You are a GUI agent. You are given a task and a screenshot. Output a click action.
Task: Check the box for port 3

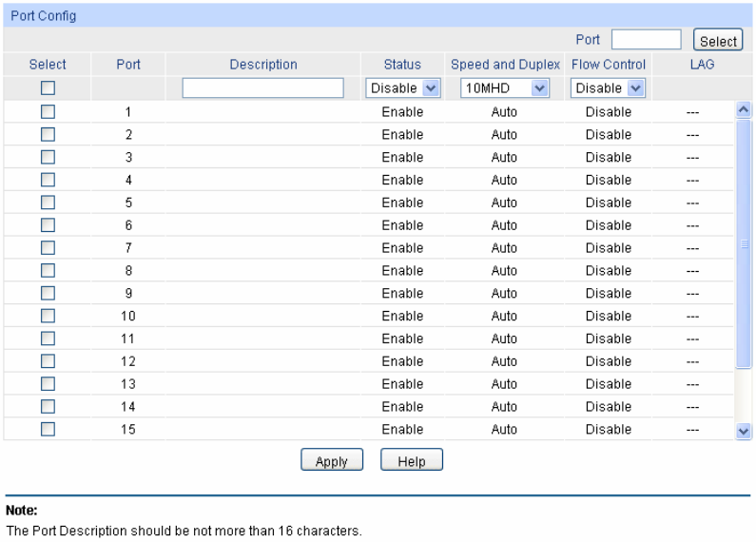click(x=48, y=157)
